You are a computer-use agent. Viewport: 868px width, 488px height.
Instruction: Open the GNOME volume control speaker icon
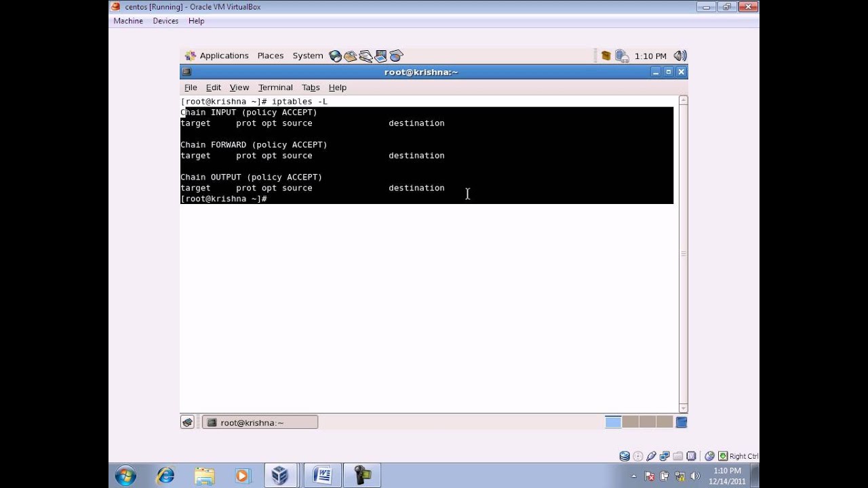point(680,56)
